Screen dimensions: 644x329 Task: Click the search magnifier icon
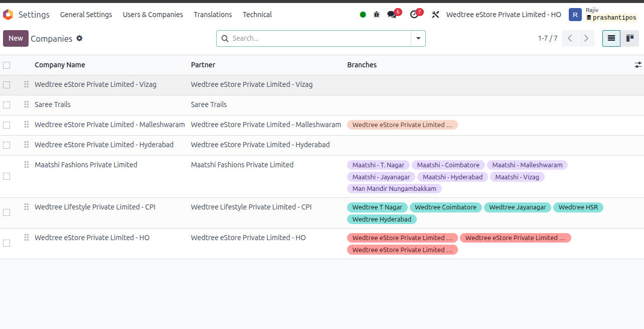coord(224,38)
